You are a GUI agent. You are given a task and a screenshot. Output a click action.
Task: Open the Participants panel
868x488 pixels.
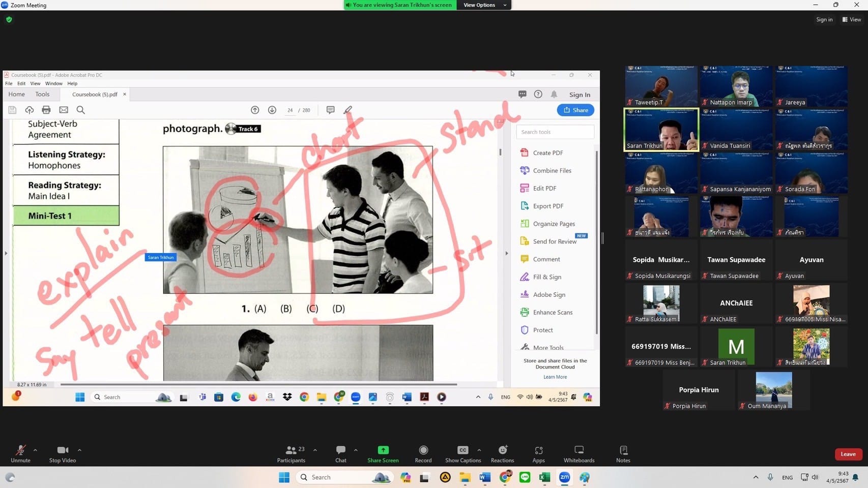[292, 453]
